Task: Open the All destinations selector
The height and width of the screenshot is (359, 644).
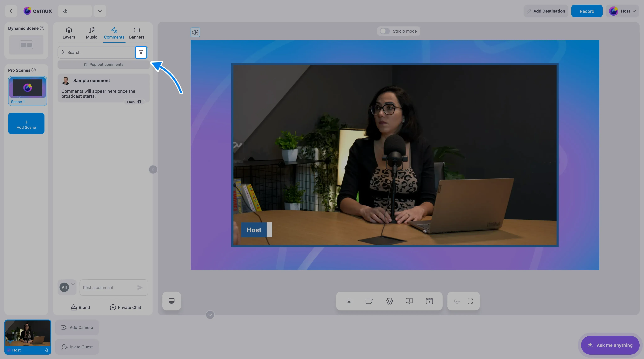Action: click(67, 287)
